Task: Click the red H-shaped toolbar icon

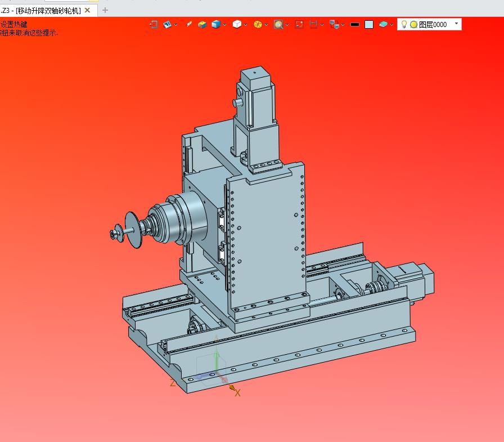Action: coord(313,24)
